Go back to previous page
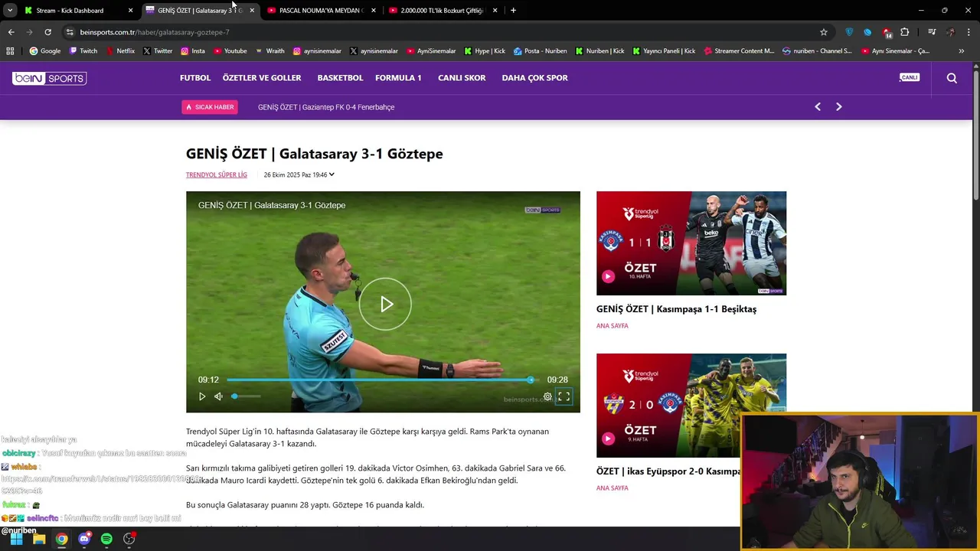The width and height of the screenshot is (980, 551). click(x=11, y=32)
